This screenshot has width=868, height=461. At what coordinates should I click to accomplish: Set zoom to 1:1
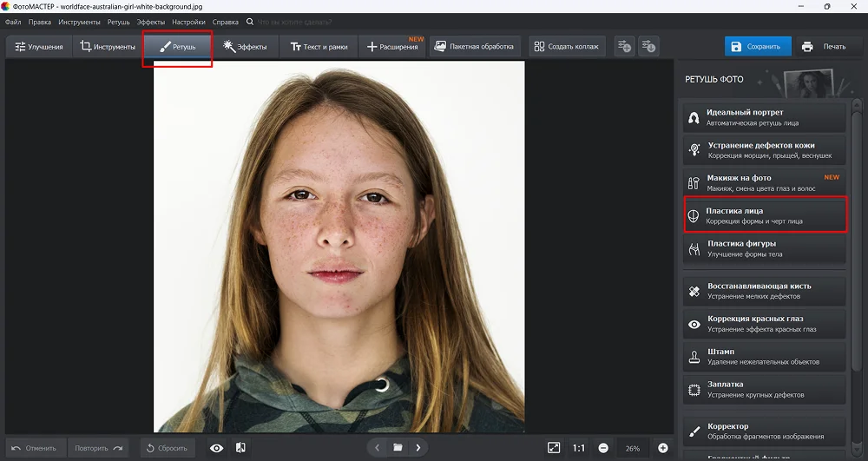pyautogui.click(x=578, y=448)
